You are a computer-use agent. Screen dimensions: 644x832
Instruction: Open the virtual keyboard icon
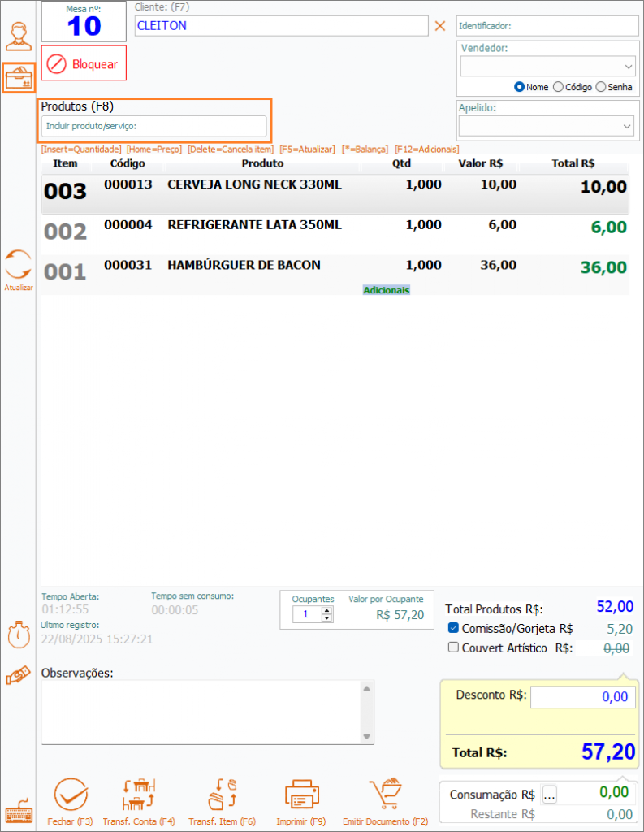[x=18, y=813]
